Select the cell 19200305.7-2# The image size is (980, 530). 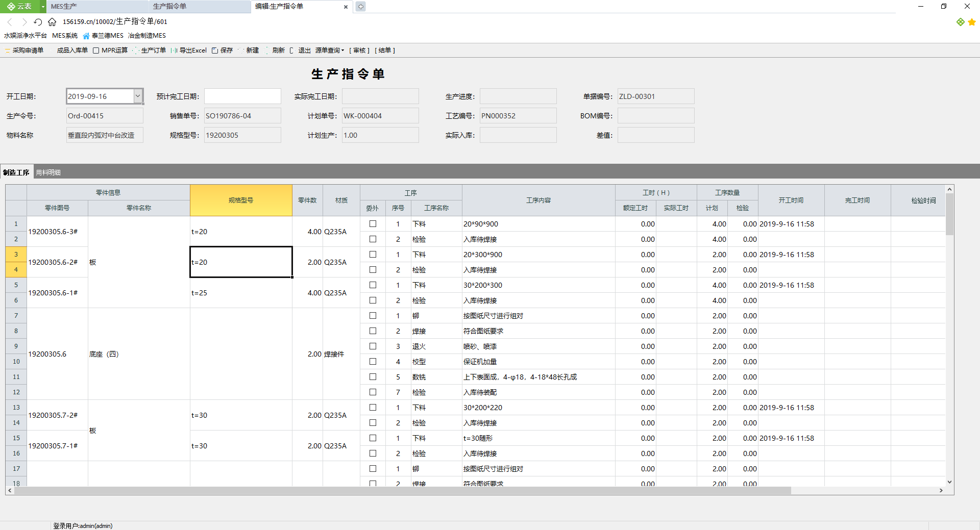click(57, 415)
